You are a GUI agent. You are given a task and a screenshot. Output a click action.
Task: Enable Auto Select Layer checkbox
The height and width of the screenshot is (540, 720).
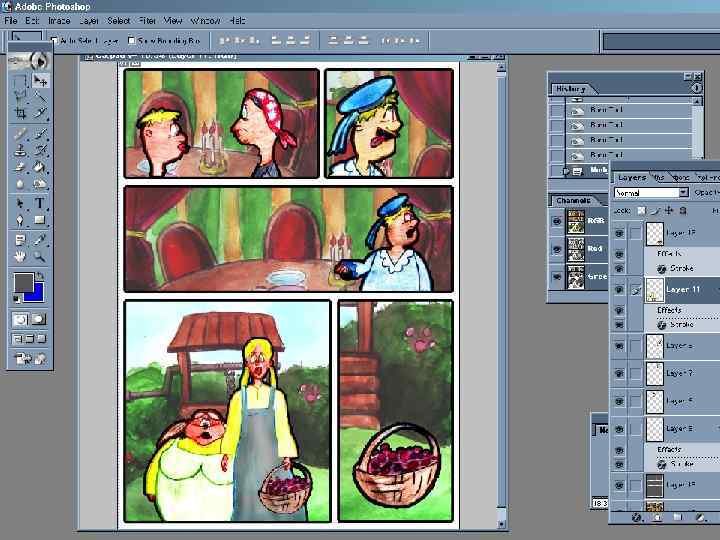(x=55, y=40)
